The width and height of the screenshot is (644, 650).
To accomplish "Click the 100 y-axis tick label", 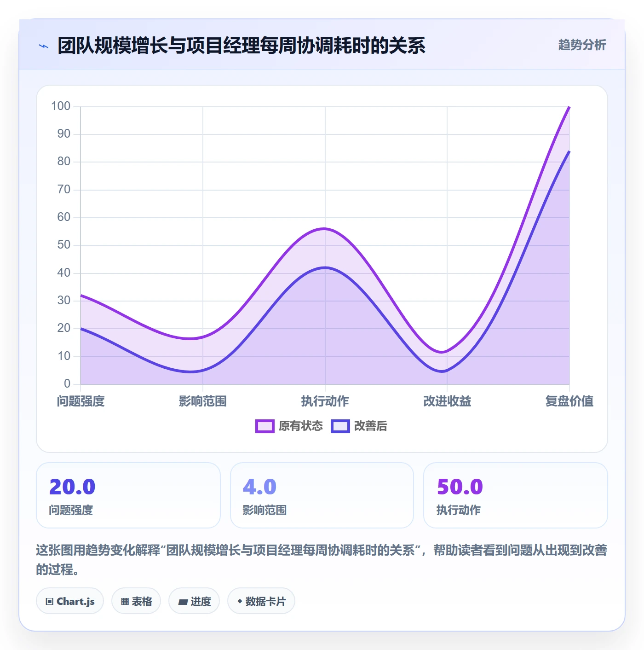I will click(61, 106).
